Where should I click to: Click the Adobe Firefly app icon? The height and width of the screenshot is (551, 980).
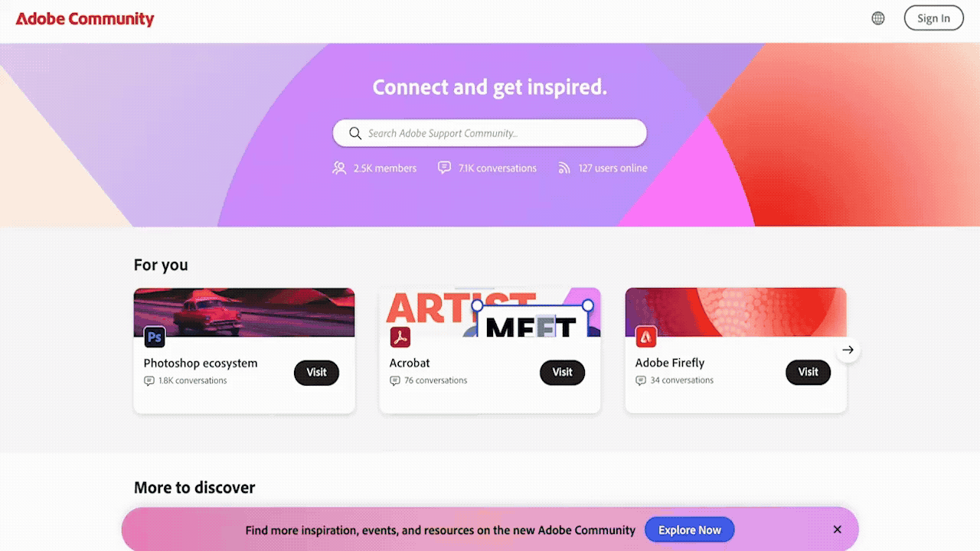(646, 337)
